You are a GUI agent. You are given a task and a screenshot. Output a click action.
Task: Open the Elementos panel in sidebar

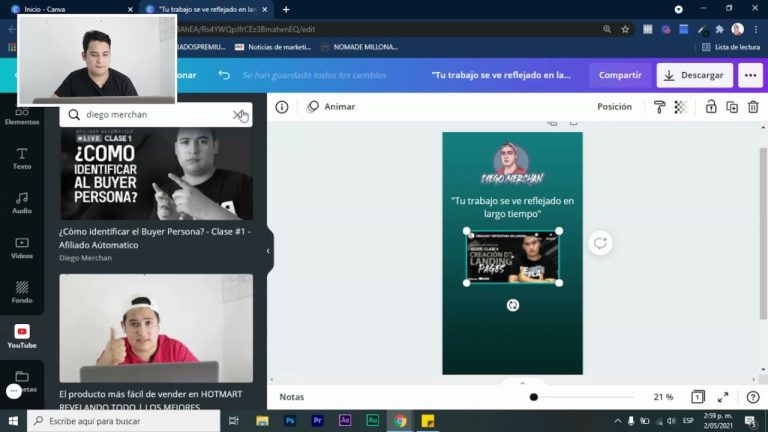click(x=22, y=117)
